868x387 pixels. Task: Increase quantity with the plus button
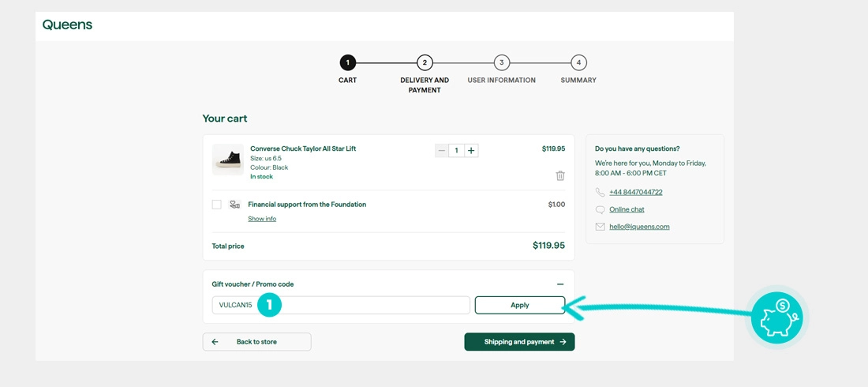pos(471,150)
